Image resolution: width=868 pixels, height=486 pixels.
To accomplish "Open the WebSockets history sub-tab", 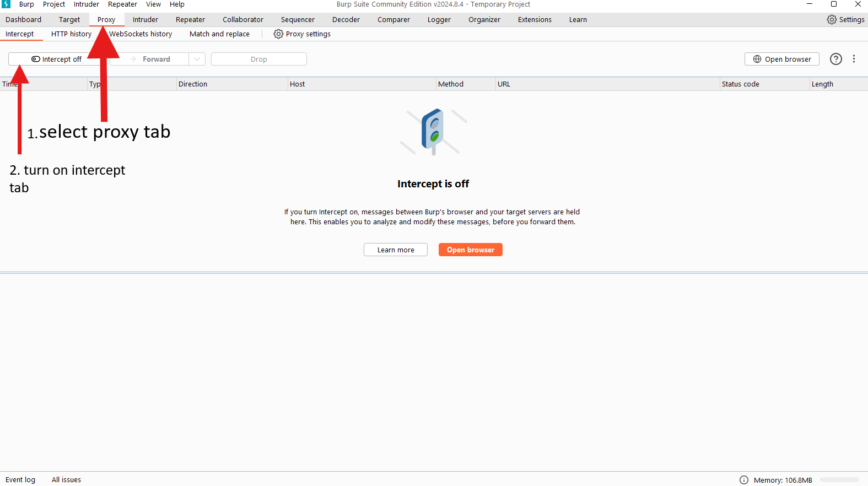I will (x=141, y=34).
